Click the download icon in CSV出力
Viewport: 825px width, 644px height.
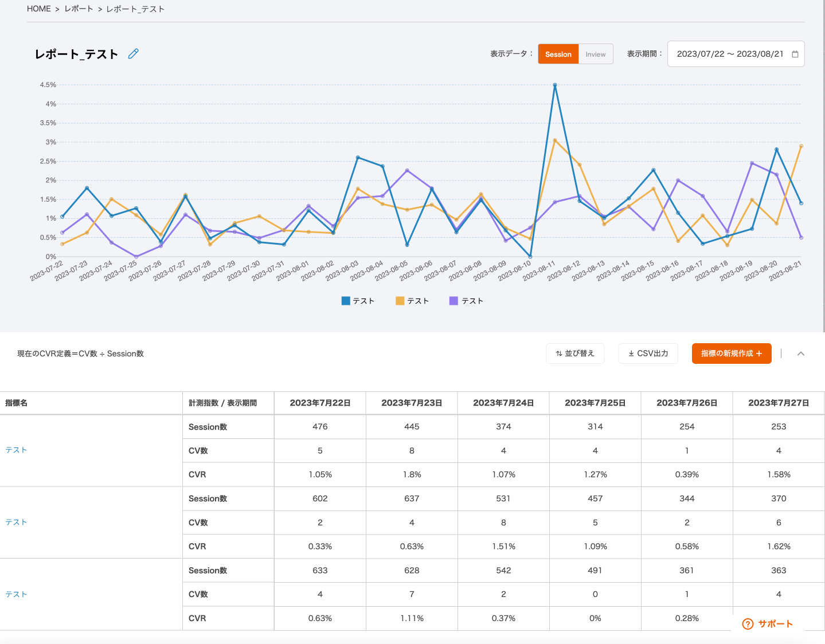point(631,354)
